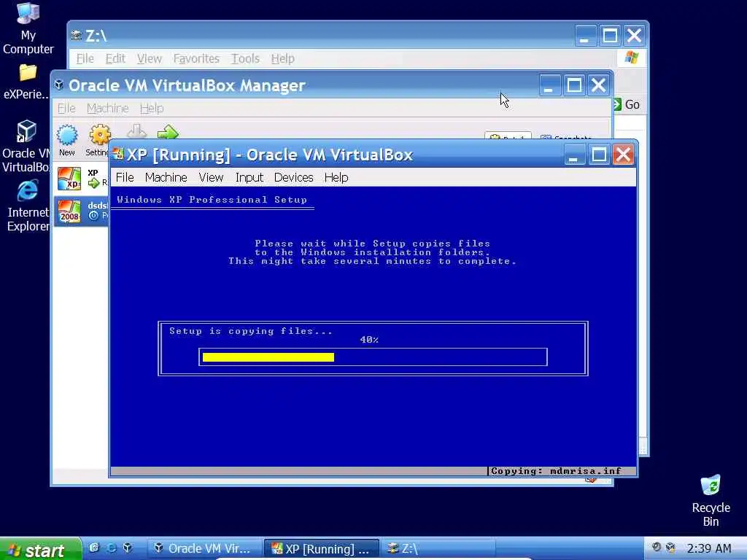Launch Internet Explorer desktop icon
Screen dimensions: 747x560
coord(27,205)
